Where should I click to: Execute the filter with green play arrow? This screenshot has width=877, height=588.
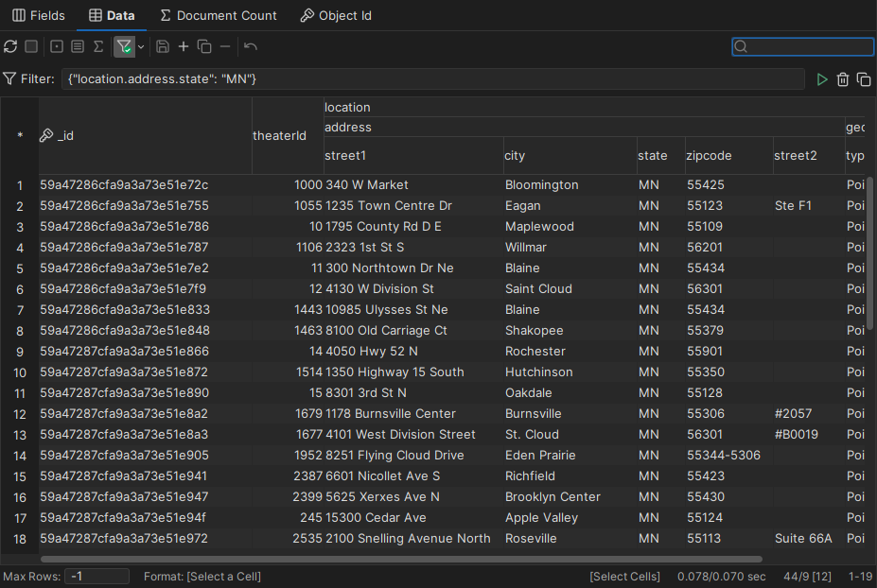click(821, 79)
